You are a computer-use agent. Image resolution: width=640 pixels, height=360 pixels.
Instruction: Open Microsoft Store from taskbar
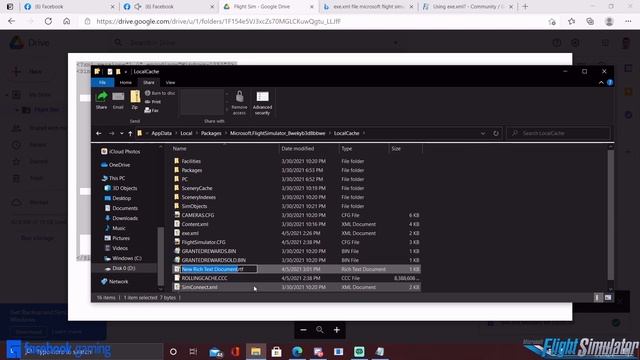point(276,351)
